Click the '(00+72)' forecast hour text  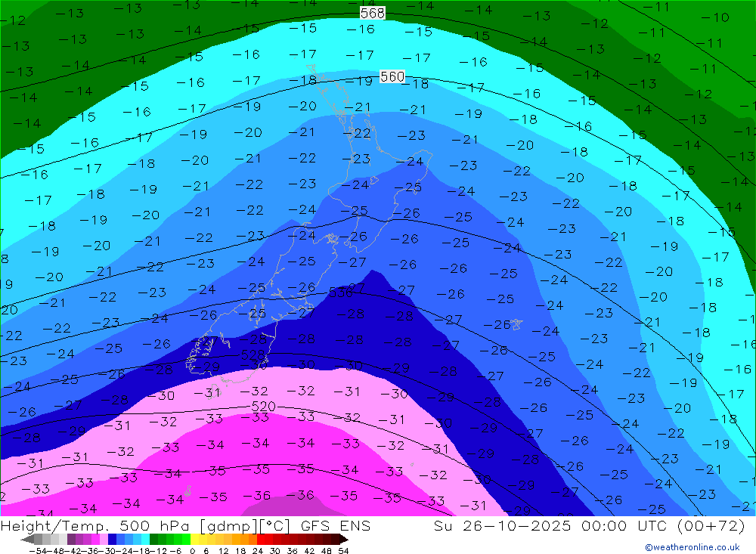(711, 526)
